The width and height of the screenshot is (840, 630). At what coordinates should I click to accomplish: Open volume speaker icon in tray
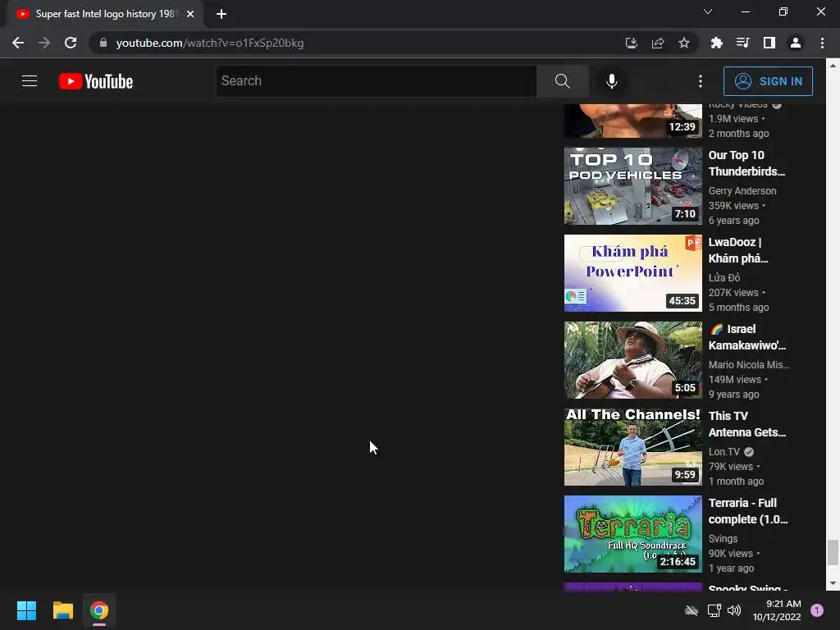(734, 610)
